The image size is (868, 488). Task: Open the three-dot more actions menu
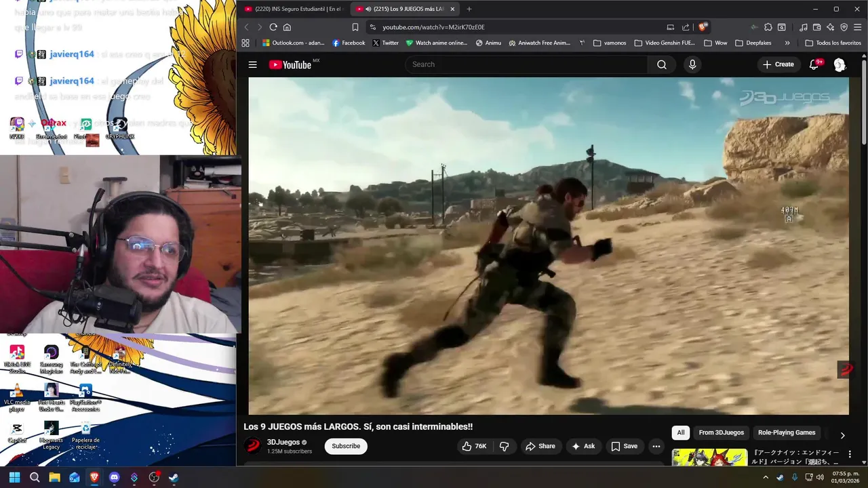coord(656,446)
